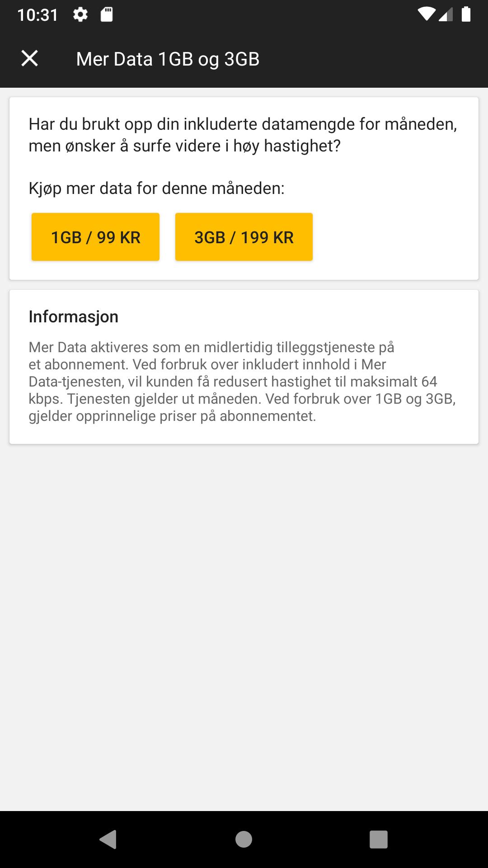This screenshot has width=488, height=868.
Task: Tap the battery status icon
Action: click(466, 14)
